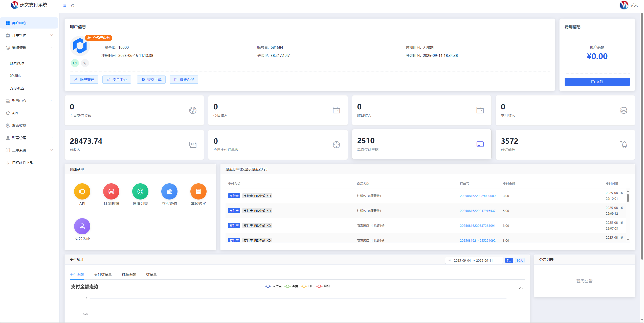Open 套餐购买 orange quick icon
This screenshot has width=644, height=323.
198,191
